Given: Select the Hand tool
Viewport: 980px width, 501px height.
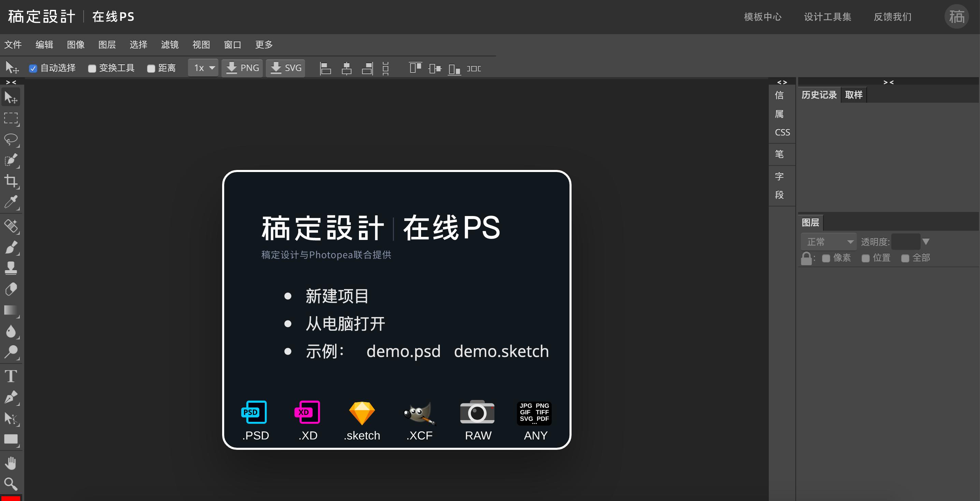Looking at the screenshot, I should click(x=11, y=463).
